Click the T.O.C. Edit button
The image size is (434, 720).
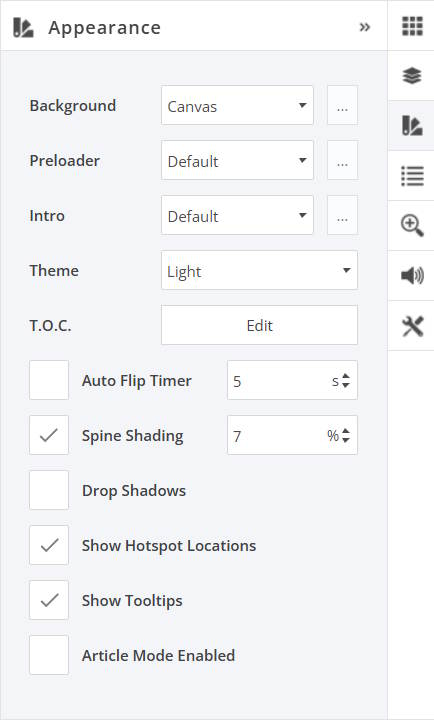point(259,325)
